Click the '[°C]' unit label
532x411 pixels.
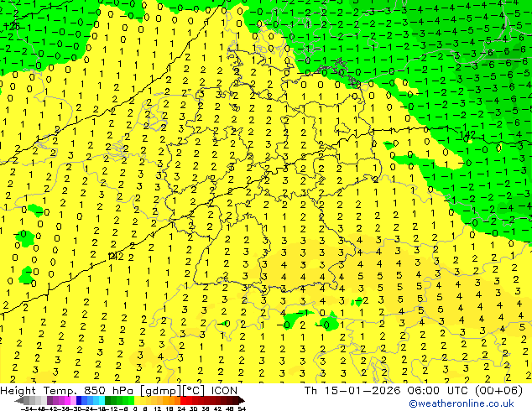point(194,391)
